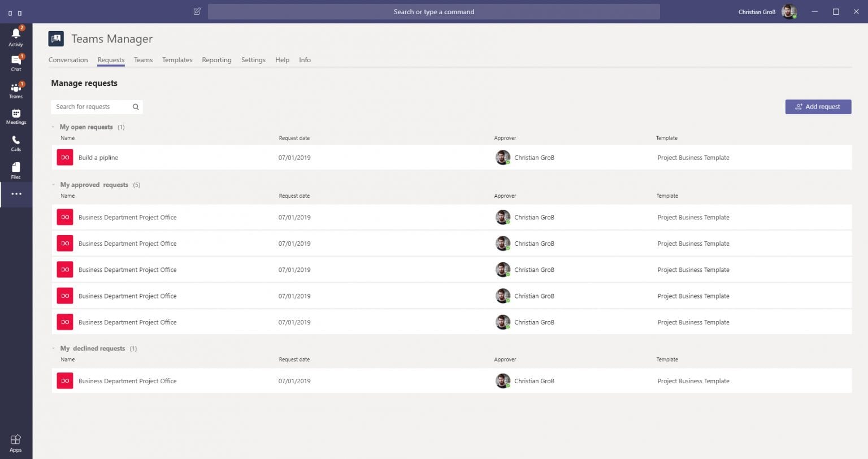Click 07/01/2019 date in Build a pipline row
This screenshot has width=868, height=459.
coord(294,158)
